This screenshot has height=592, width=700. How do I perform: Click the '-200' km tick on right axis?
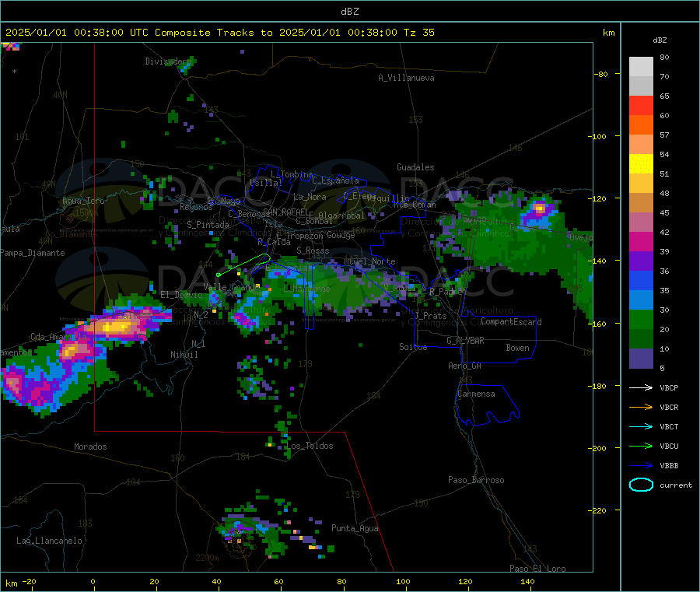pos(599,448)
